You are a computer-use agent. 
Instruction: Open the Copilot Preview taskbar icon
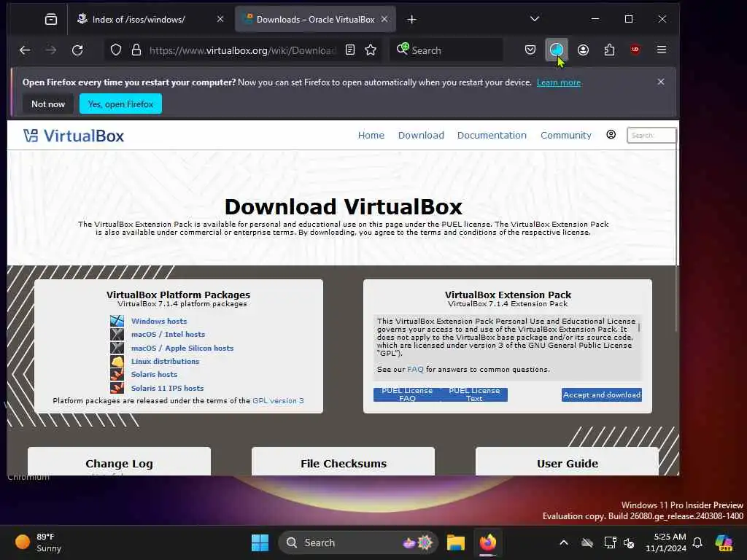(724, 542)
